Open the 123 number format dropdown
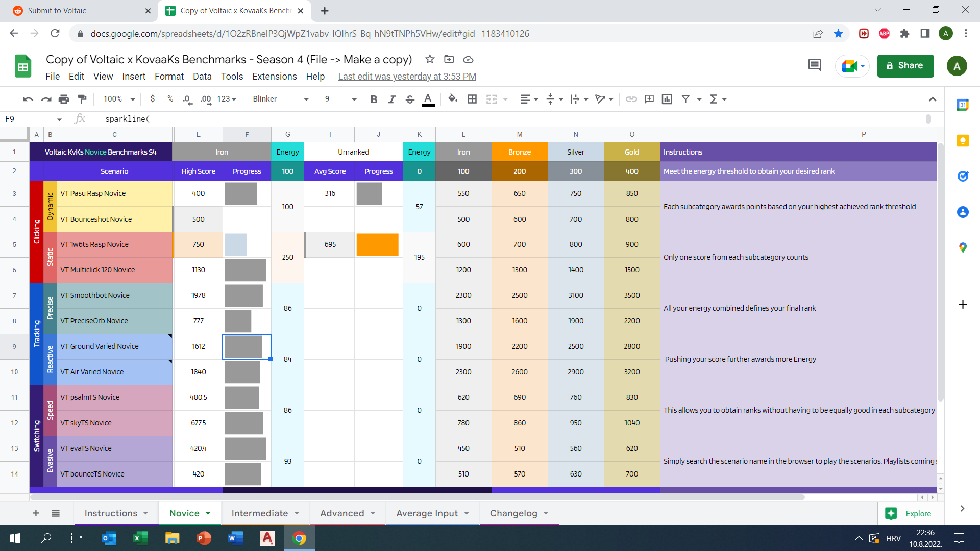This screenshot has width=980, height=551. [x=227, y=99]
